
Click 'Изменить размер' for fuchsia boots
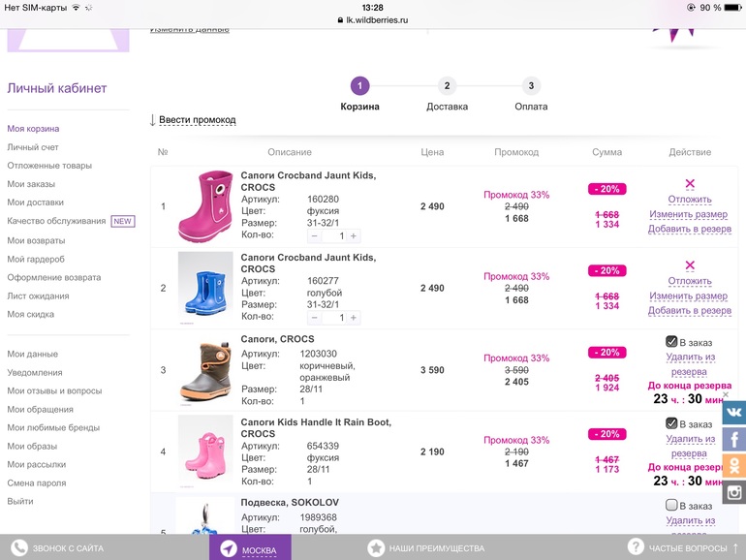point(688,214)
